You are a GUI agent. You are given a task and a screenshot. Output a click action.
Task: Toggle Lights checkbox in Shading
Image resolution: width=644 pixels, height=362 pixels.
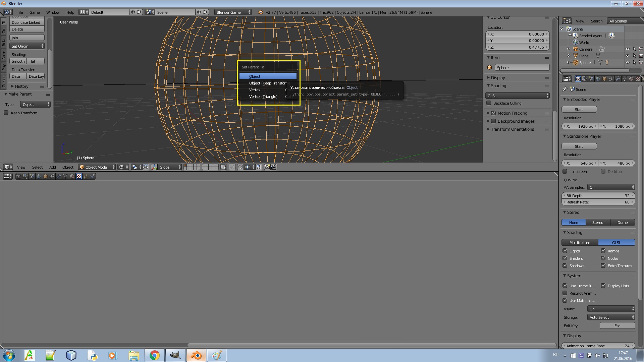click(x=565, y=251)
